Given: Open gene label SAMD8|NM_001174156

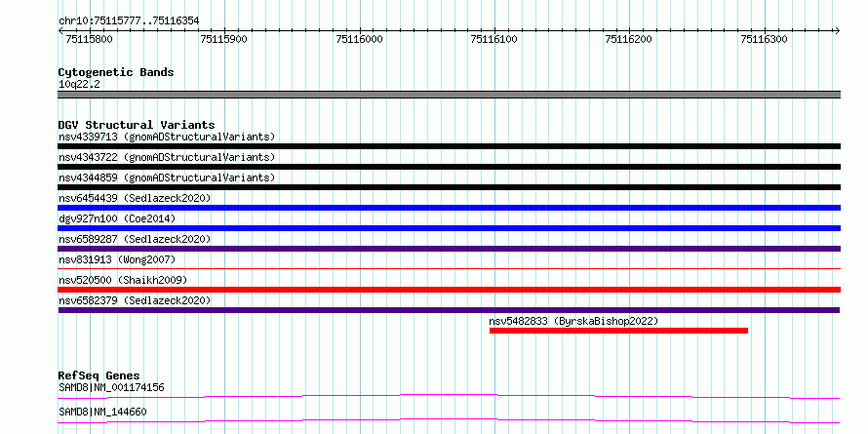Looking at the screenshot, I should (111, 387).
